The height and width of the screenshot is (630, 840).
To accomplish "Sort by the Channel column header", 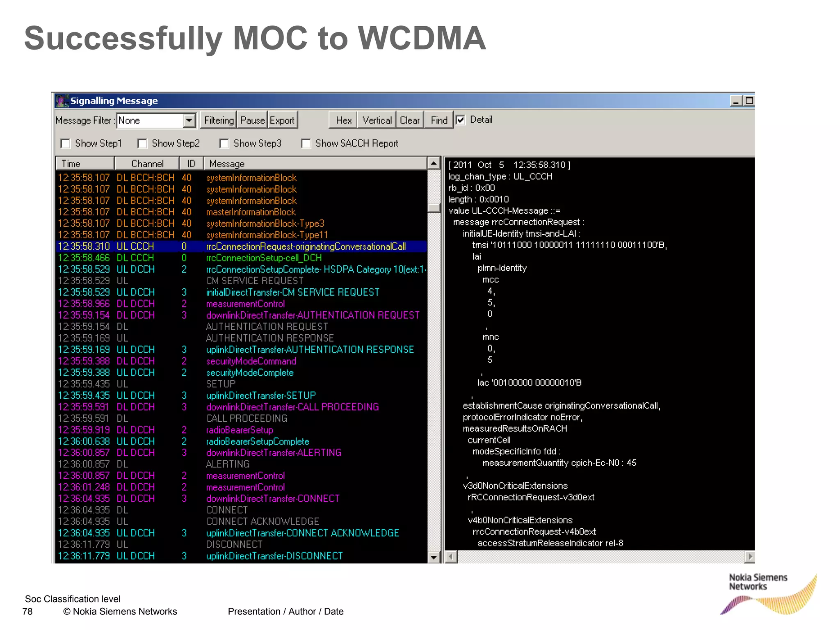I will 147,164.
